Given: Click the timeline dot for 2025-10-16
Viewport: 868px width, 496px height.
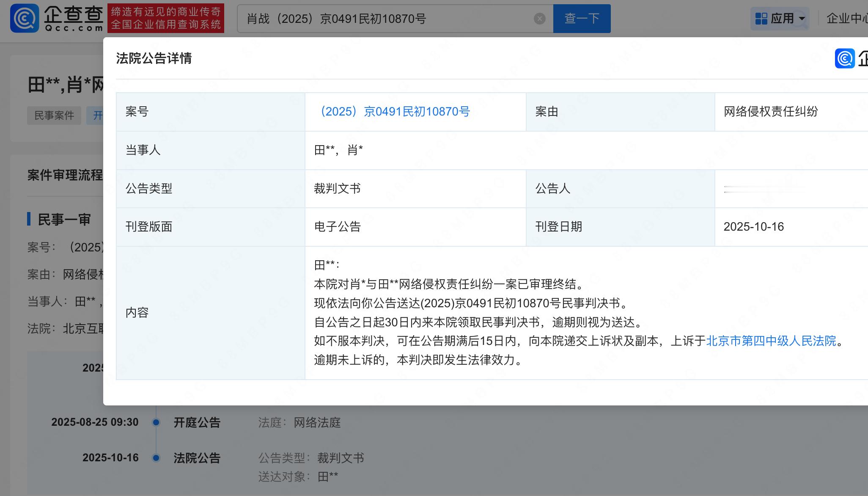Looking at the screenshot, I should 156,458.
